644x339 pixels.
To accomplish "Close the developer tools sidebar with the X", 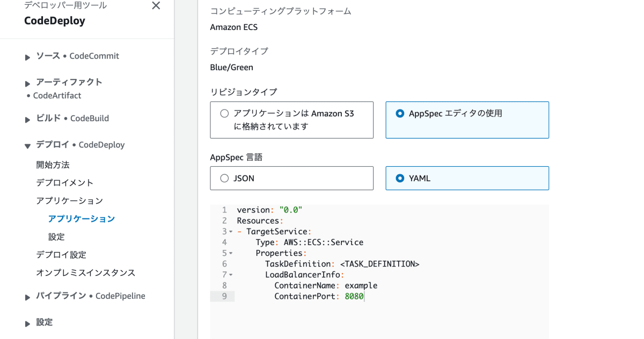I will click(156, 6).
